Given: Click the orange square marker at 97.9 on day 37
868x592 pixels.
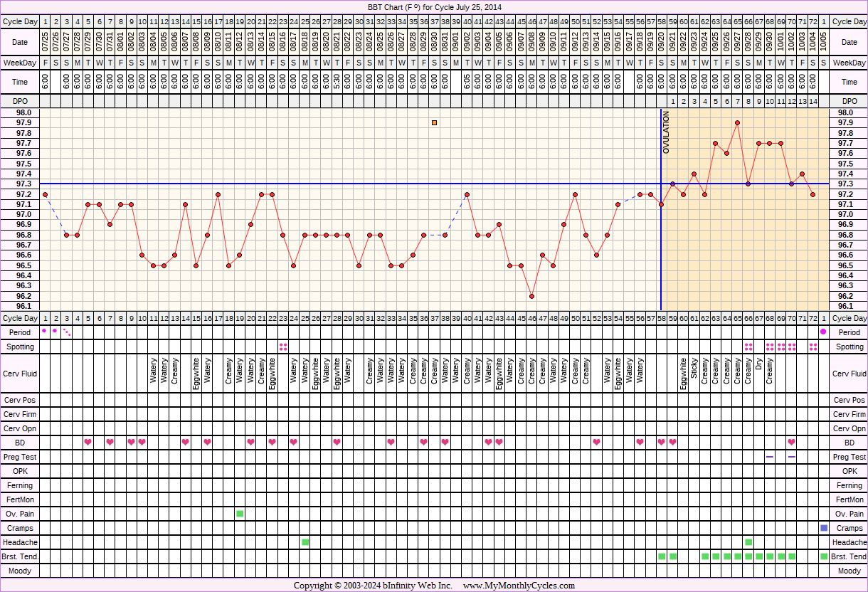Looking at the screenshot, I should [x=434, y=122].
